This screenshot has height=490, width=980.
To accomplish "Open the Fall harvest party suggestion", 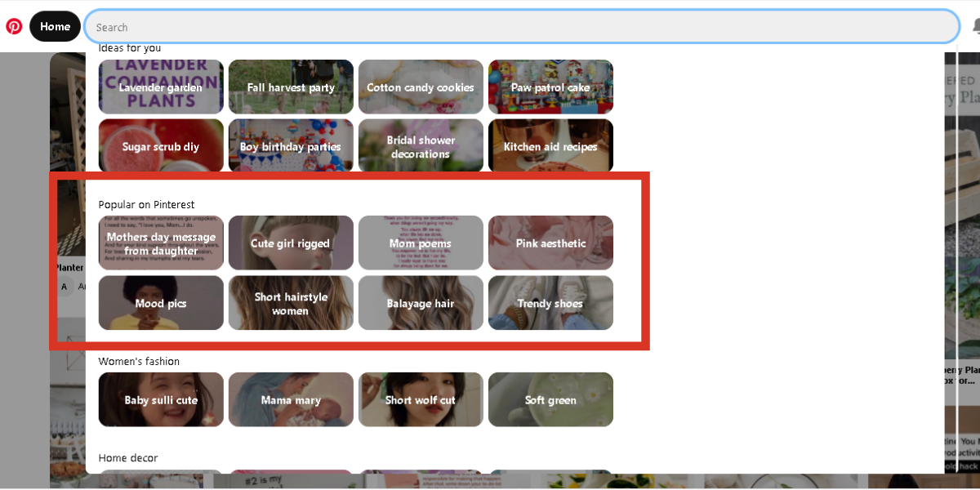I will click(x=291, y=87).
